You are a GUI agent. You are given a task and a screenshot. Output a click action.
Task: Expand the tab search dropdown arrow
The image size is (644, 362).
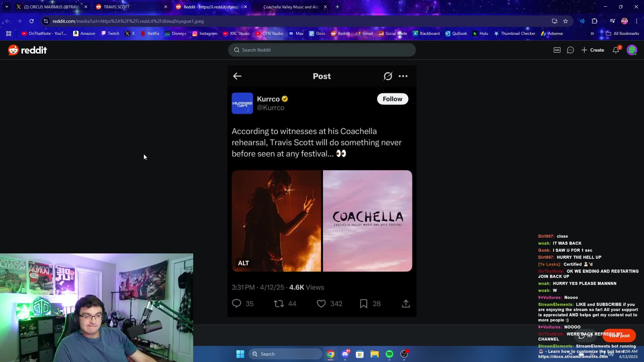tap(7, 7)
